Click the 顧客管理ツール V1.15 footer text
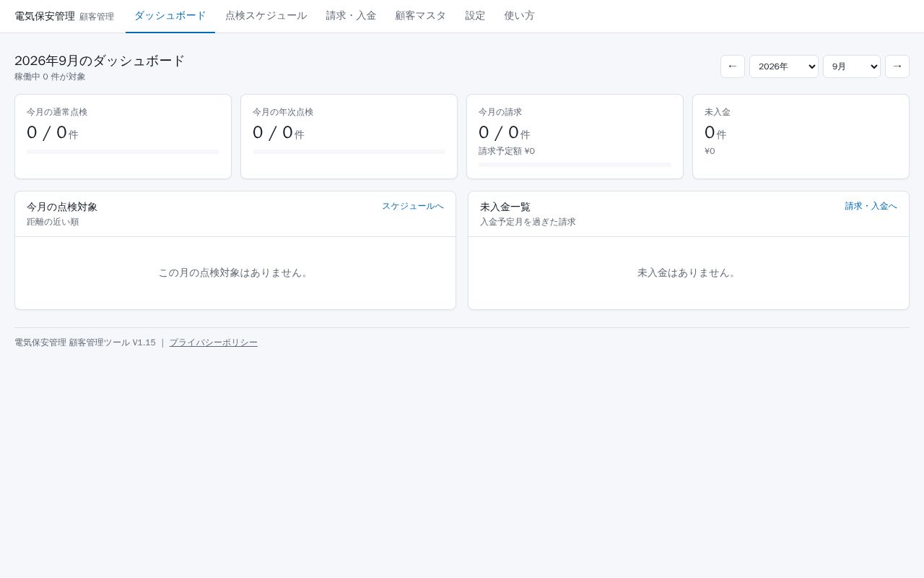The width and height of the screenshot is (924, 578). [112, 342]
